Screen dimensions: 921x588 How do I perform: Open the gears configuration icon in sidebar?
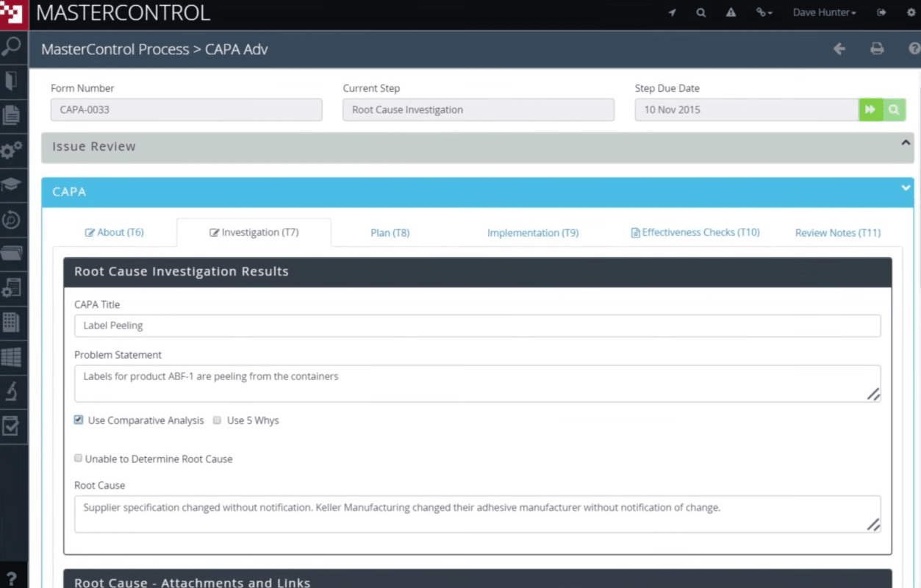[11, 150]
